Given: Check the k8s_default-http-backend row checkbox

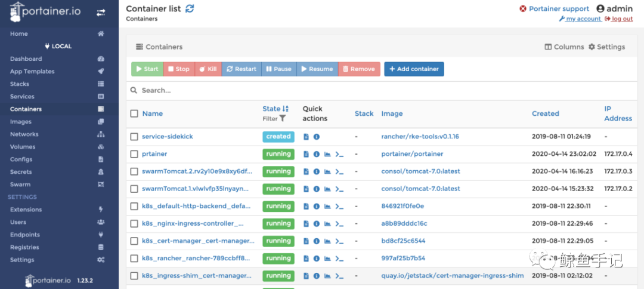Looking at the screenshot, I should click(x=134, y=207).
